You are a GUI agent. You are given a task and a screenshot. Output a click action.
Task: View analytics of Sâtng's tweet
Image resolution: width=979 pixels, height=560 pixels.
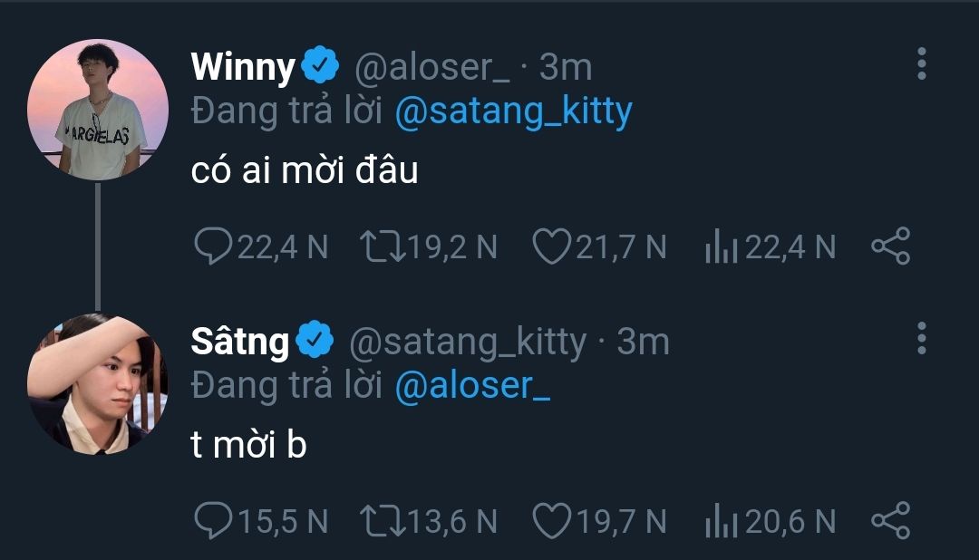pyautogui.click(x=722, y=520)
